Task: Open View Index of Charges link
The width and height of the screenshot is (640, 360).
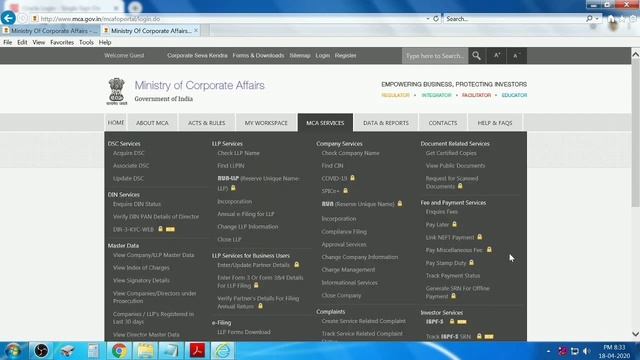Action: click(x=141, y=268)
